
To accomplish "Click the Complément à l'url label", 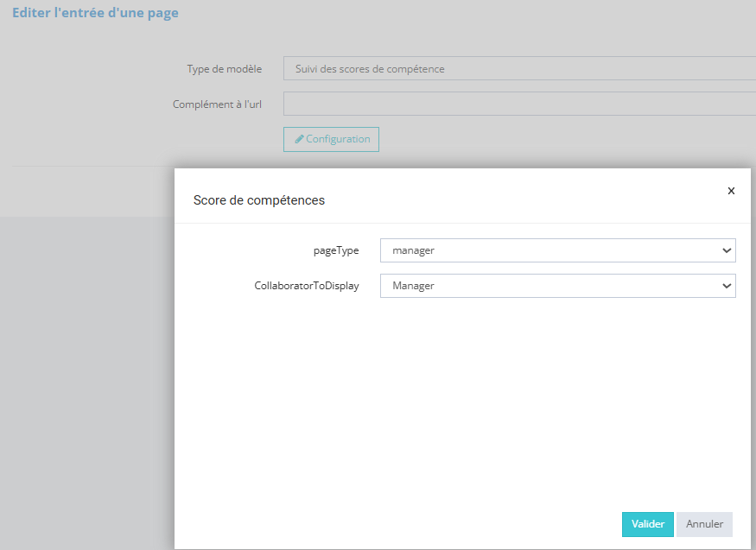I will click(217, 104).
